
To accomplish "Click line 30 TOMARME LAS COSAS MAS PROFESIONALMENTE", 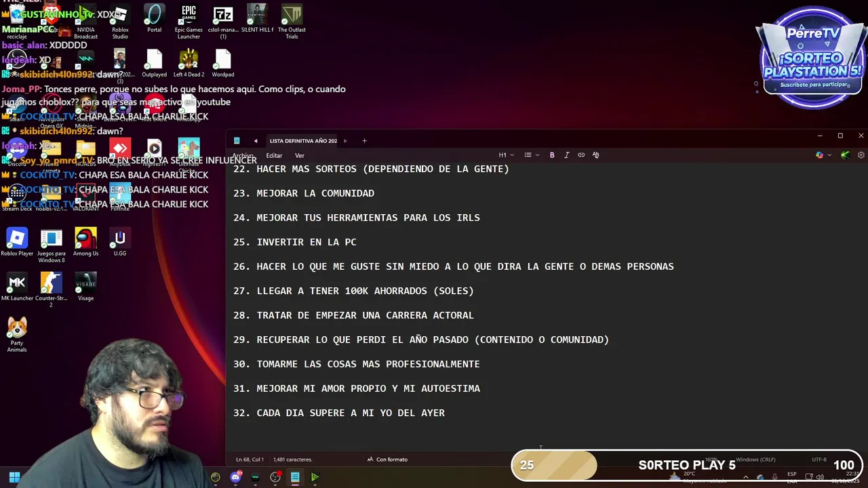I will 356,364.
